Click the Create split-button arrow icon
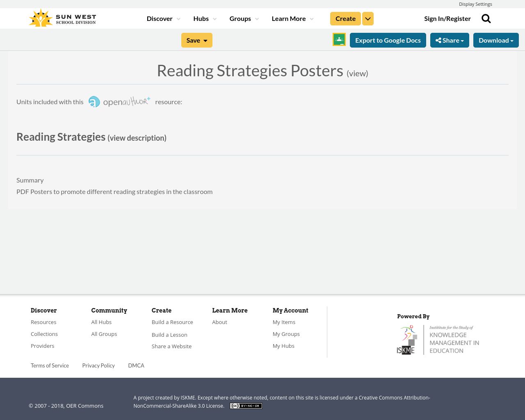This screenshot has width=525, height=420. (367, 18)
